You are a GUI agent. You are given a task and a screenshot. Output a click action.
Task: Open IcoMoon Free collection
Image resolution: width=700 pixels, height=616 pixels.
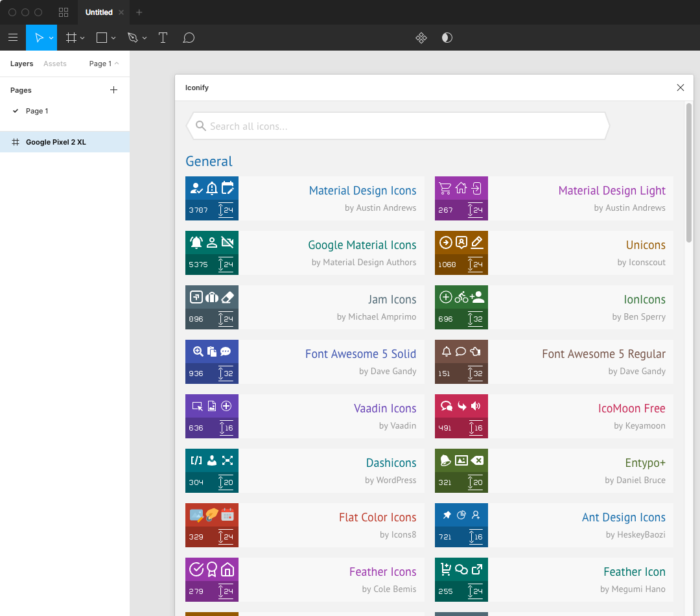554,416
